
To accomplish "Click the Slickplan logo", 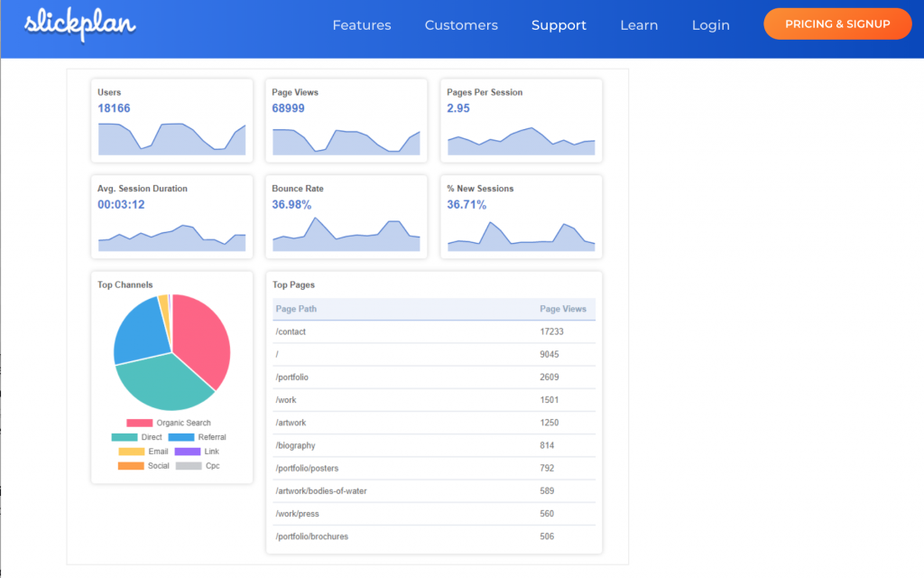I will [79, 24].
